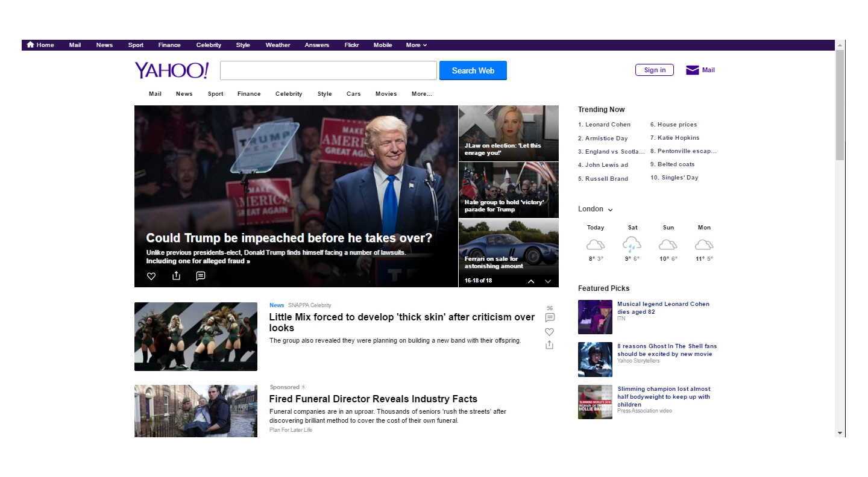Open trending topic Pentonville escape
Viewport: 868px width, 477px height.
click(687, 151)
